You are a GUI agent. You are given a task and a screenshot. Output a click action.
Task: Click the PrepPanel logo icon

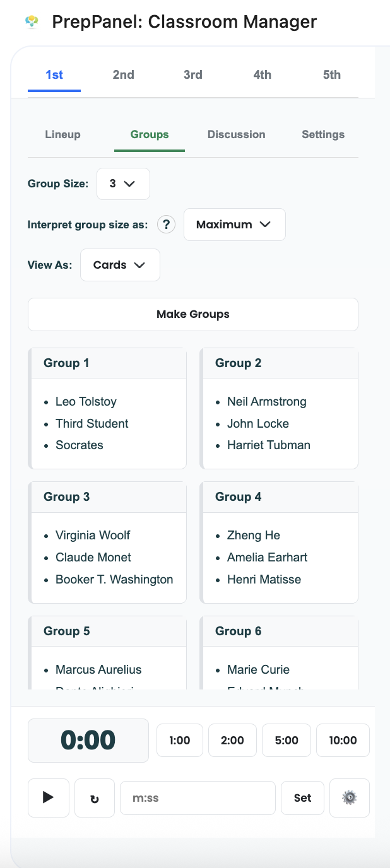pos(31,21)
